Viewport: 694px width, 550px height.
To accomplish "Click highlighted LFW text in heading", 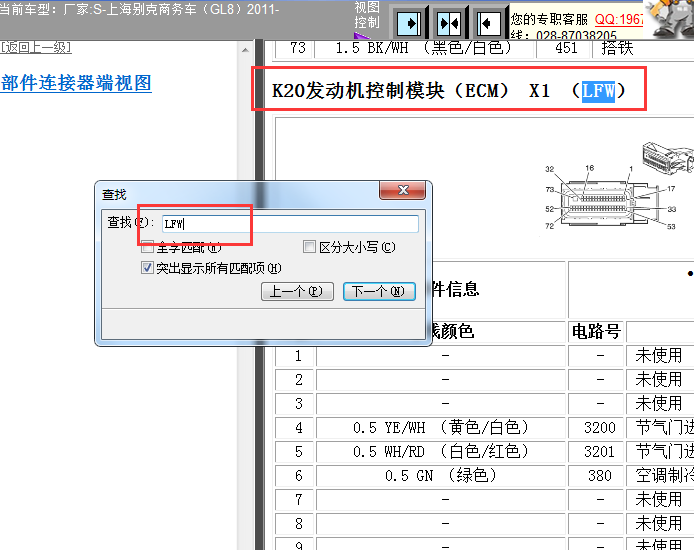I will point(598,91).
